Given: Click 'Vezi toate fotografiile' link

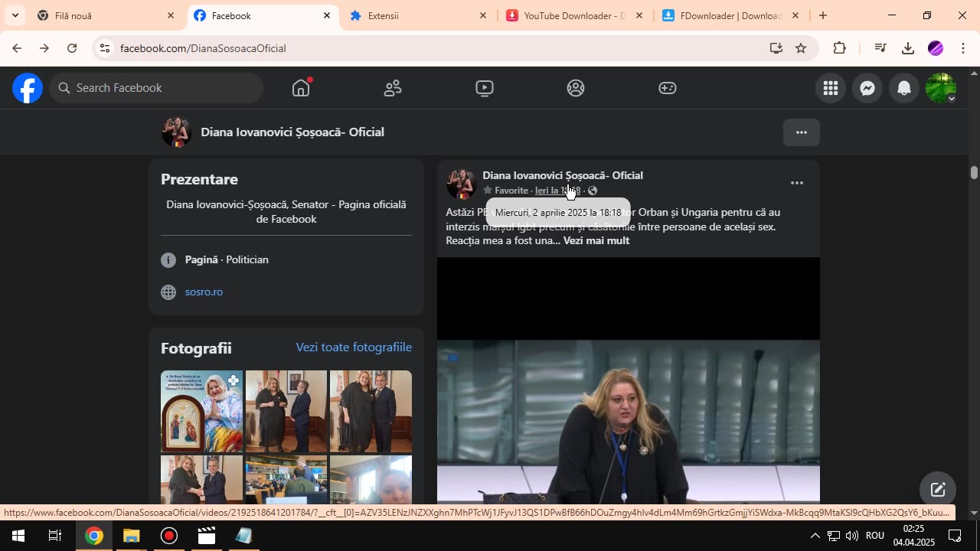Looking at the screenshot, I should [354, 347].
